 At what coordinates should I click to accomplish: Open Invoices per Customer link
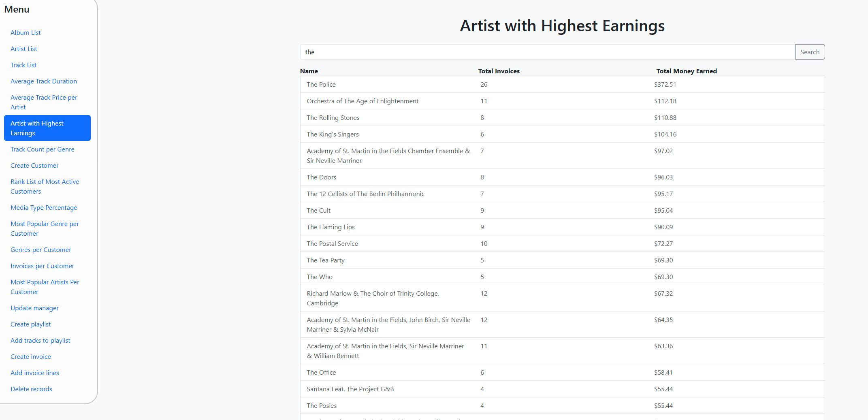coord(43,266)
